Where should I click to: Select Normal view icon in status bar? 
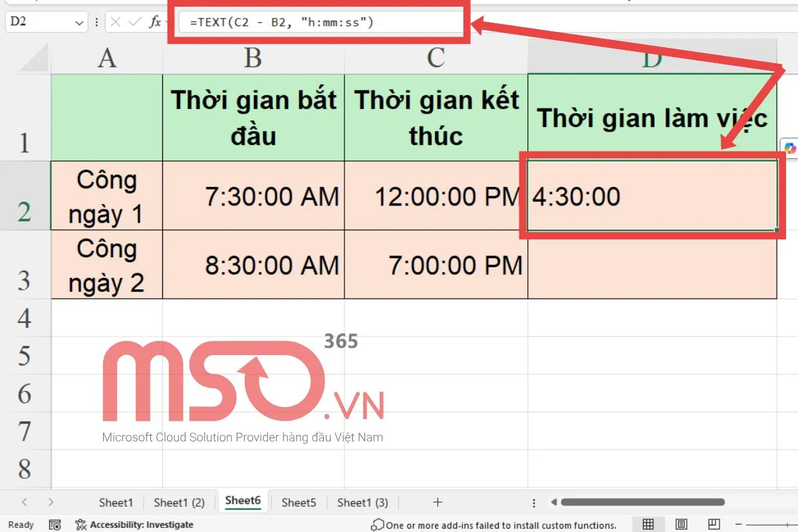648,525
